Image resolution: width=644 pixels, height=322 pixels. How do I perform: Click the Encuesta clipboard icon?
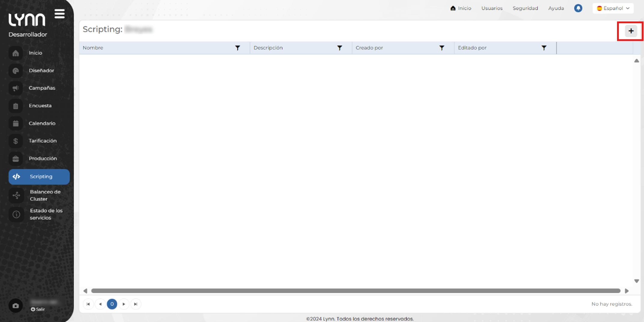click(x=16, y=106)
